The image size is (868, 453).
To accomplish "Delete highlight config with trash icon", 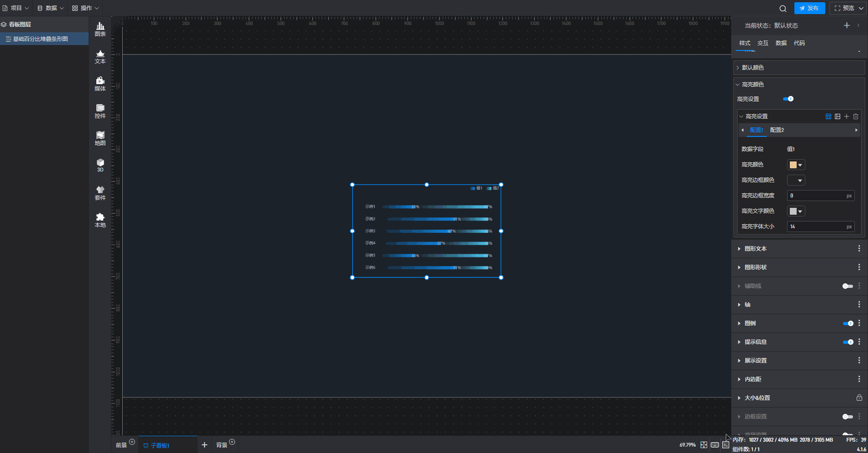I will coord(856,116).
